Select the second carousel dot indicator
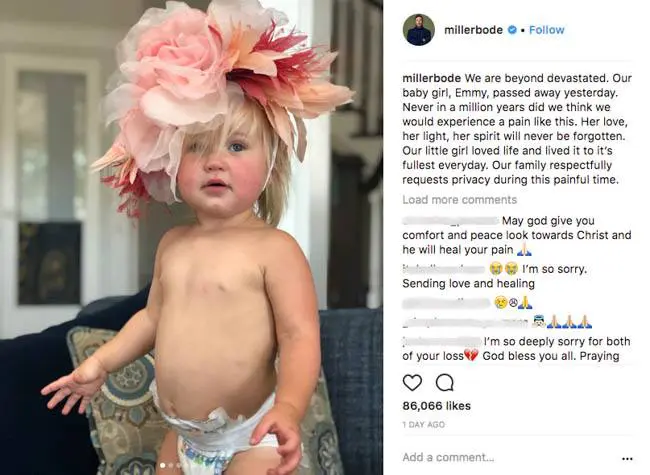Screen dimensions: 650x475 (171, 465)
